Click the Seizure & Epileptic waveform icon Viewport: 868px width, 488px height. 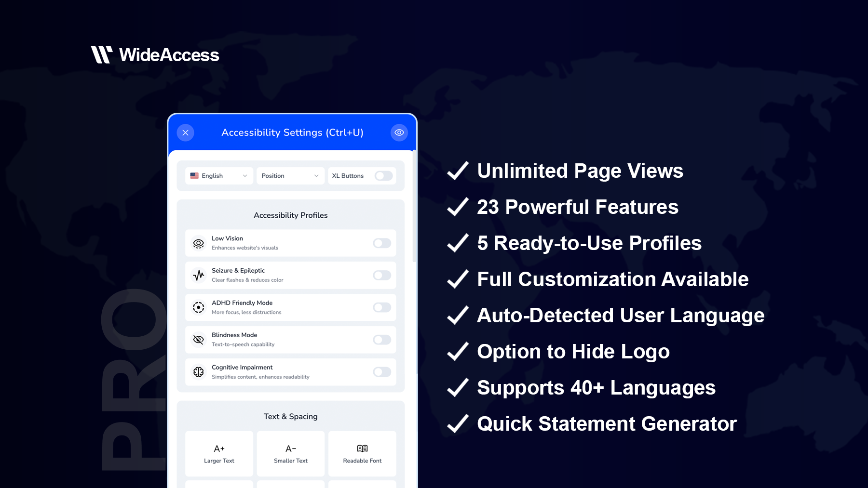click(199, 275)
